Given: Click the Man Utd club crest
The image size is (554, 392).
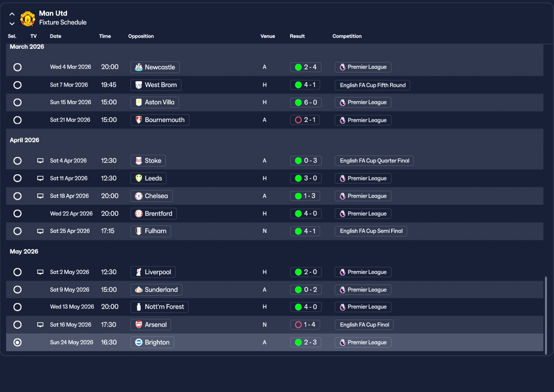Looking at the screenshot, I should click(28, 19).
